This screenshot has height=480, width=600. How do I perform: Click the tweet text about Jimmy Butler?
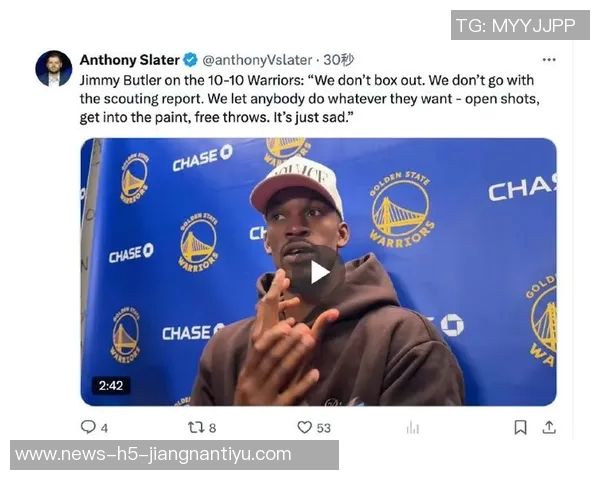(309, 99)
